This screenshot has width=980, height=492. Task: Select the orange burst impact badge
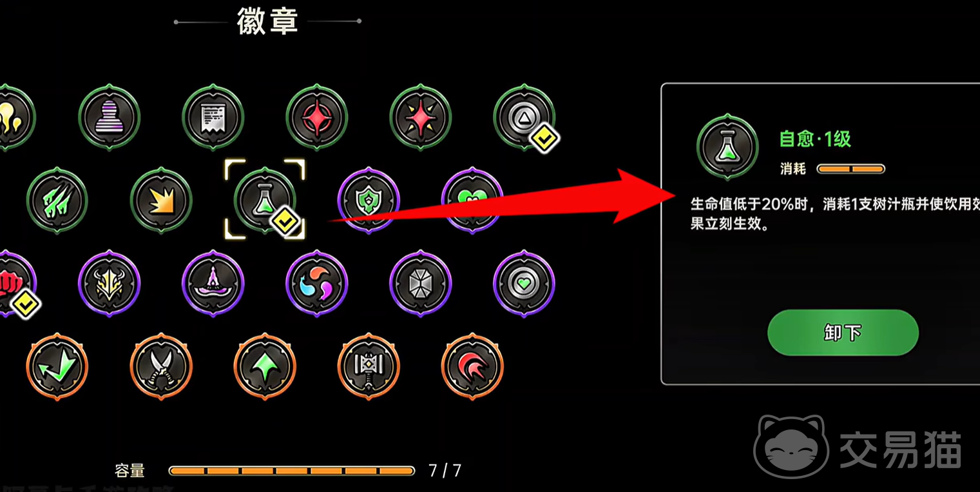click(x=161, y=201)
